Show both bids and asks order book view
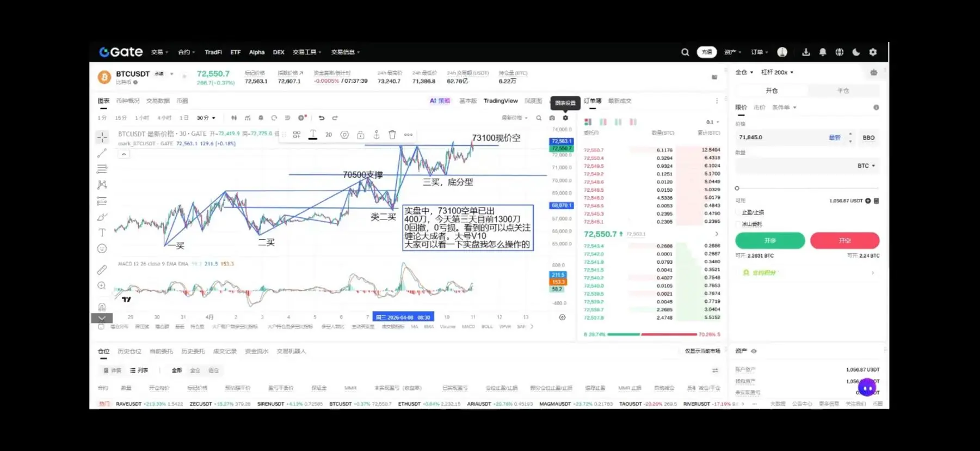 coord(588,122)
